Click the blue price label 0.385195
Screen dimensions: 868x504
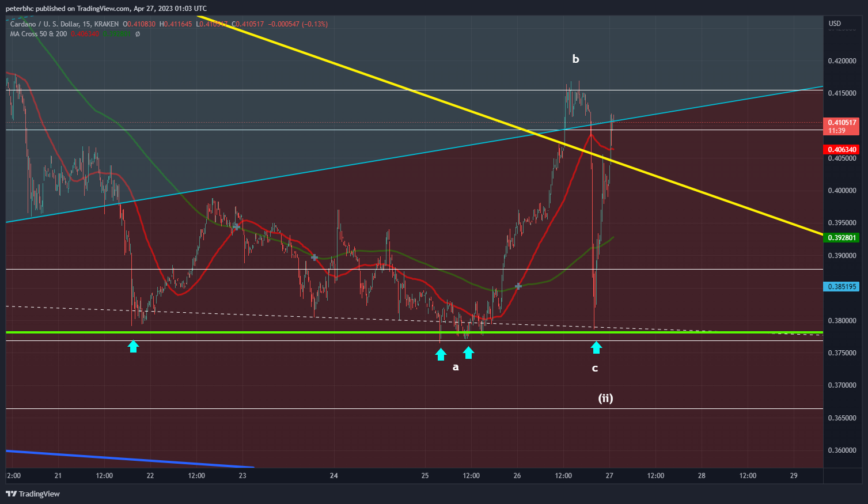pyautogui.click(x=842, y=286)
